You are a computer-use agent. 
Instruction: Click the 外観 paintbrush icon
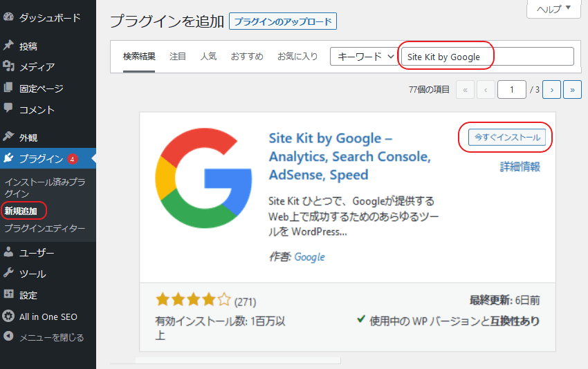(8, 137)
